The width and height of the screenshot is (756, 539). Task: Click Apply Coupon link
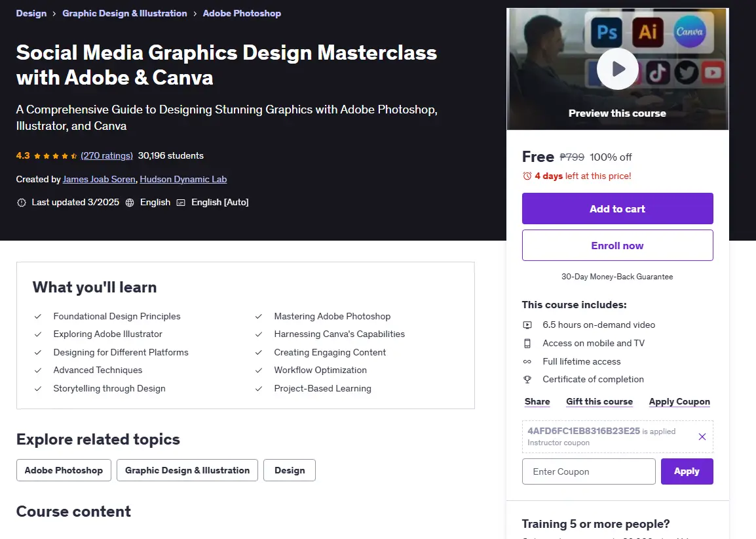coord(679,401)
